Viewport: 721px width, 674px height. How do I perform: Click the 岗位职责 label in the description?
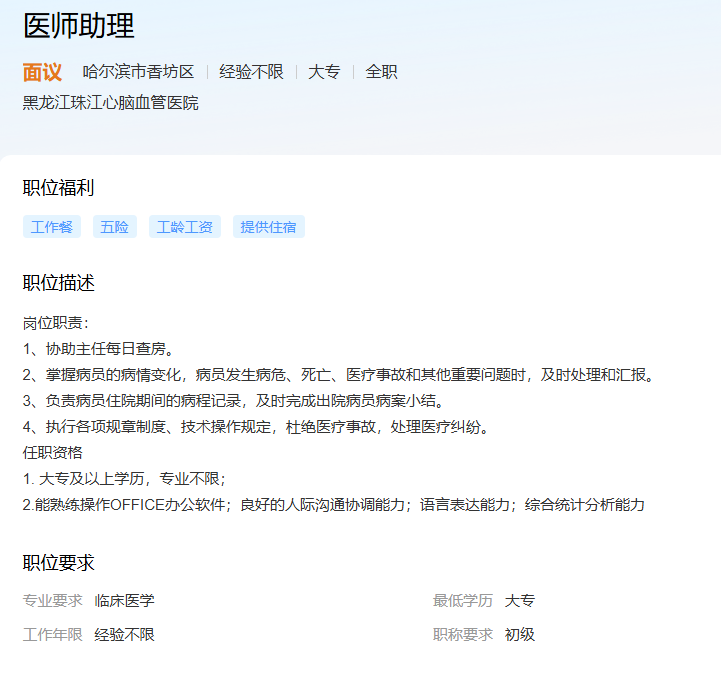coord(56,323)
